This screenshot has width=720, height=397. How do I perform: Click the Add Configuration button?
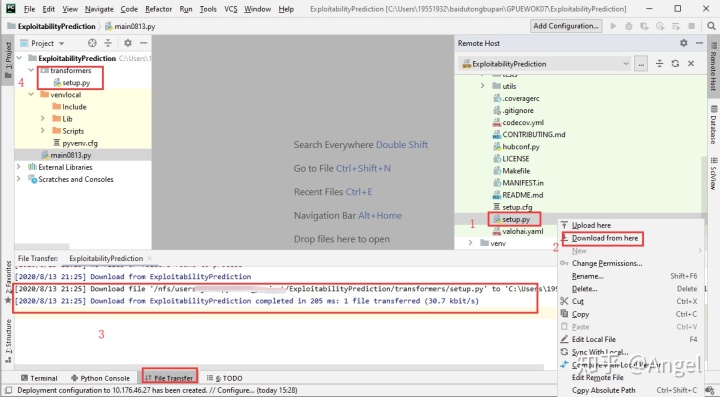coord(566,26)
